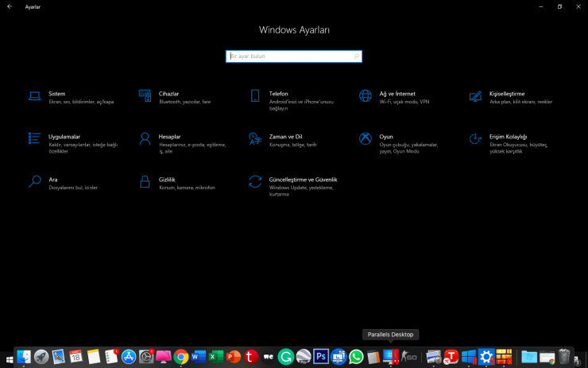The height and width of the screenshot is (368, 588).
Task: Open the App Store in Dock
Action: pos(129,357)
